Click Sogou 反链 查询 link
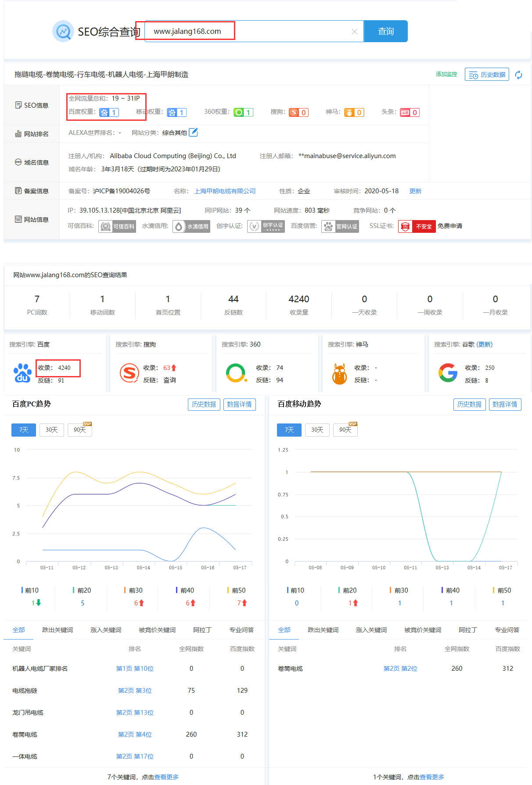Viewport: 532px width, 785px height. point(169,380)
